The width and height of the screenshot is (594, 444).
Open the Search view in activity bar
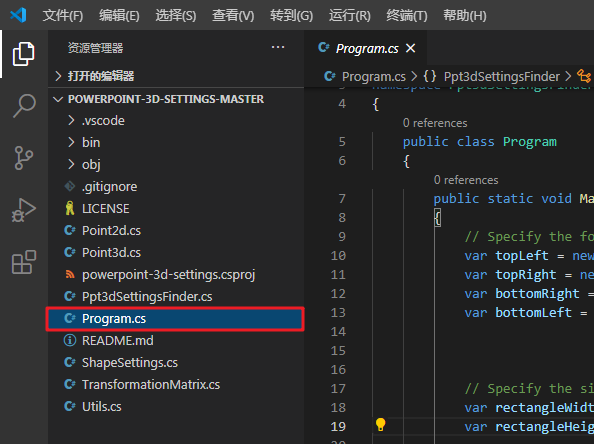pyautogui.click(x=24, y=106)
